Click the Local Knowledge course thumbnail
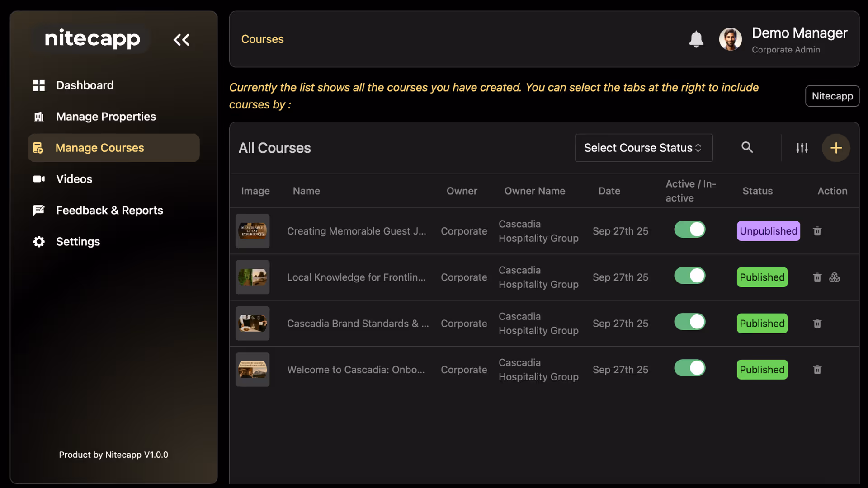 coord(252,277)
